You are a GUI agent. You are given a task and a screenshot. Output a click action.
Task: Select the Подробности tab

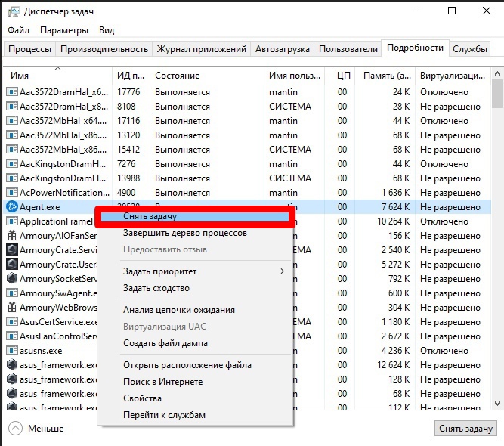[415, 48]
